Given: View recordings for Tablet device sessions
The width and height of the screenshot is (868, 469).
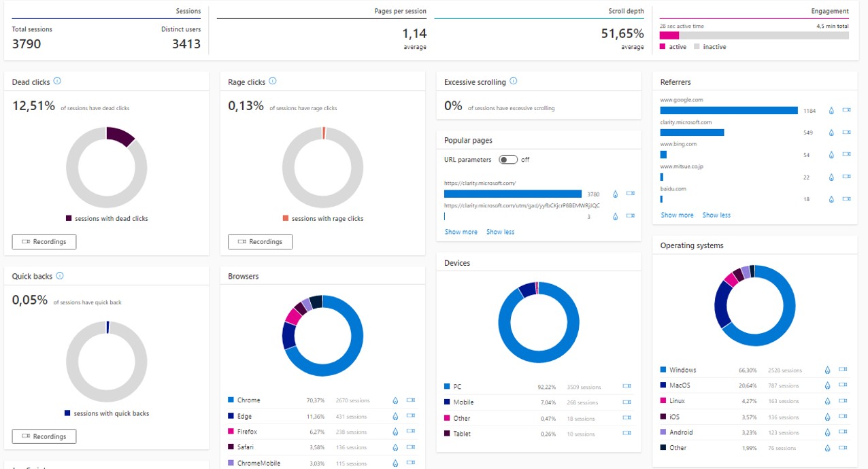Looking at the screenshot, I should pyautogui.click(x=627, y=433).
